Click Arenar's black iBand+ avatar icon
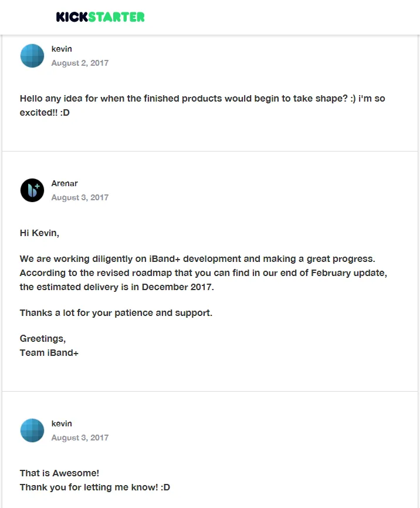Image resolution: width=420 pixels, height=508 pixels. tap(32, 190)
